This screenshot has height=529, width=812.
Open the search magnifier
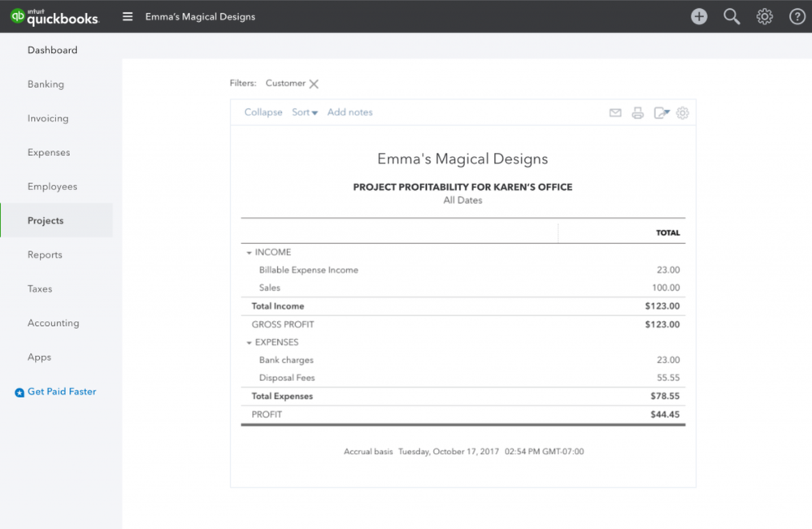point(732,16)
